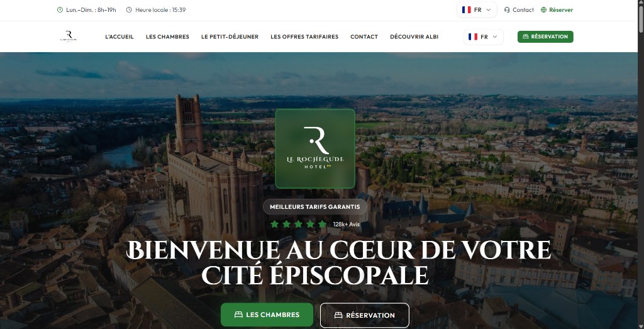Click the globe icon beside Réserver
The height and width of the screenshot is (329, 644).
click(544, 10)
